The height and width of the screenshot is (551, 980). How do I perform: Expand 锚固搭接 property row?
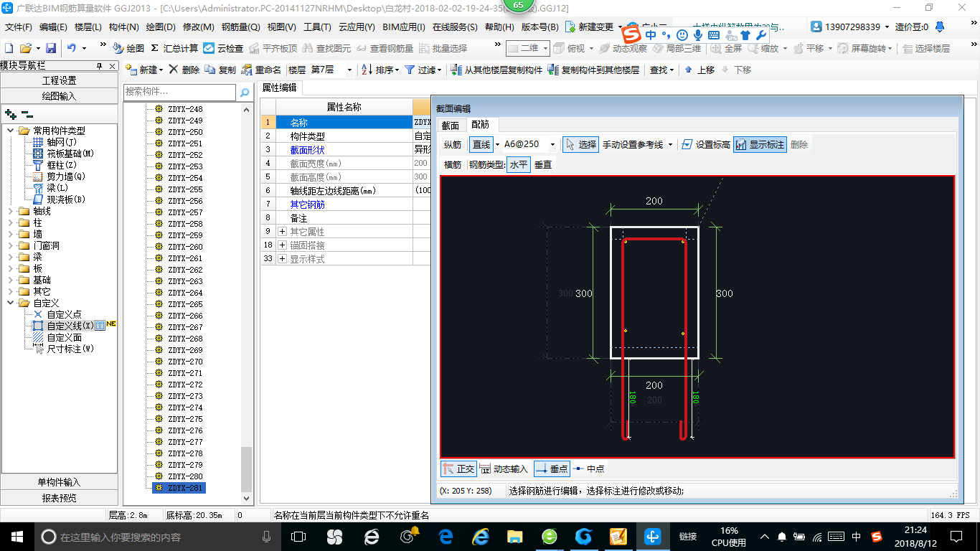pyautogui.click(x=283, y=245)
